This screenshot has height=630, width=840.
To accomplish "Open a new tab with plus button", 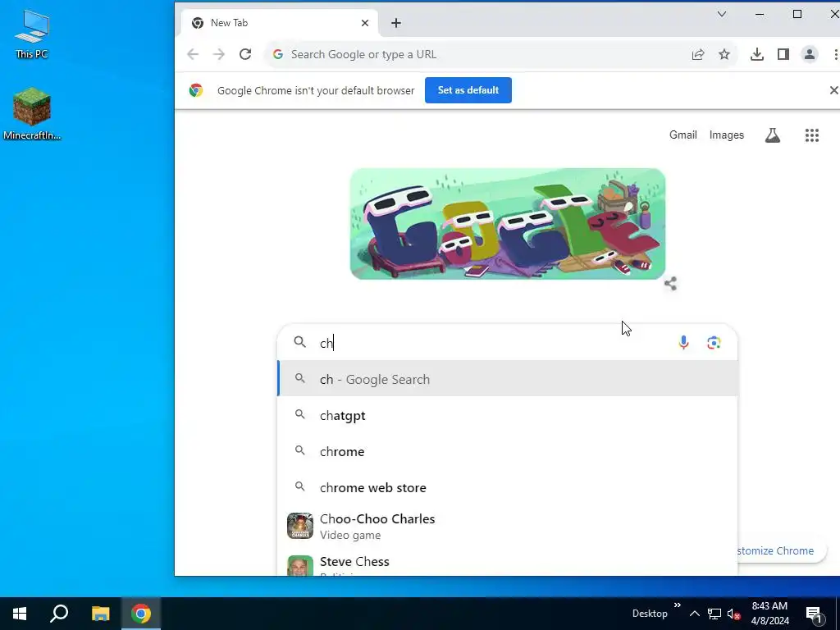I will point(396,23).
